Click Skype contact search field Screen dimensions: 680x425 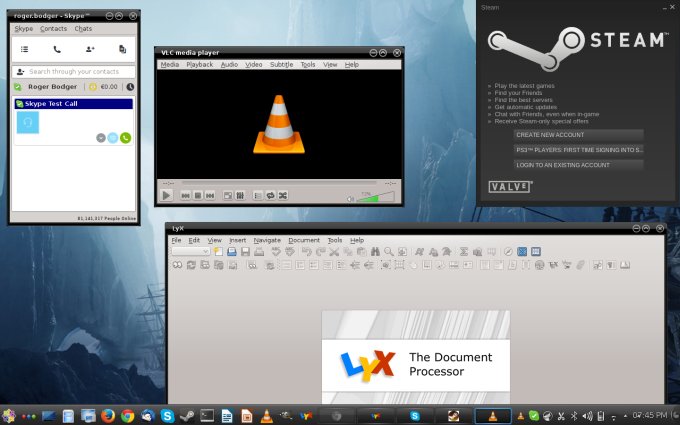point(74,72)
